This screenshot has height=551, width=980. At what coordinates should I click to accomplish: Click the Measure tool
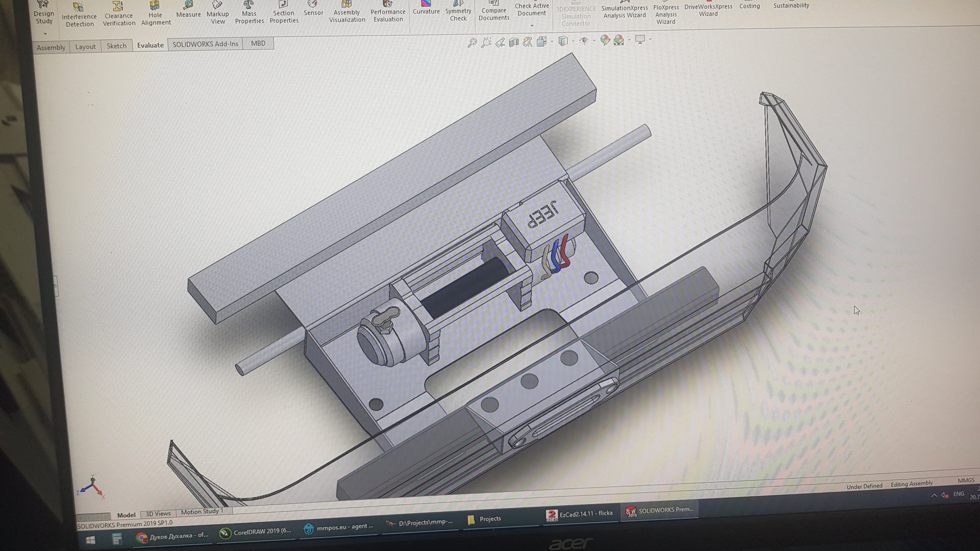(188, 10)
